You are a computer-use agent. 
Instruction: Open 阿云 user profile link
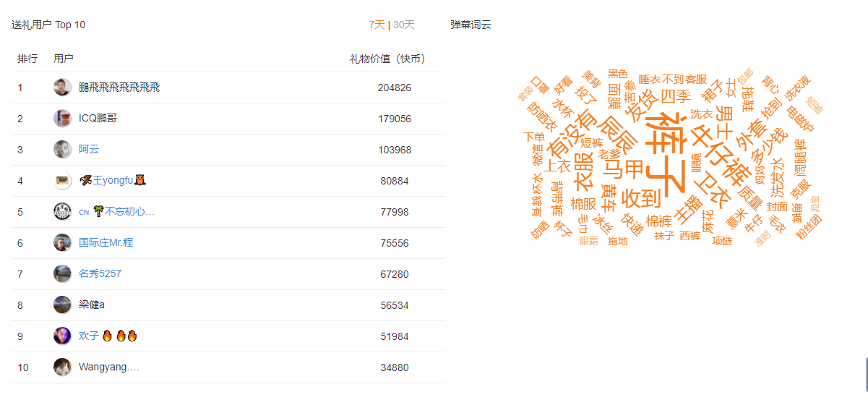pyautogui.click(x=89, y=150)
